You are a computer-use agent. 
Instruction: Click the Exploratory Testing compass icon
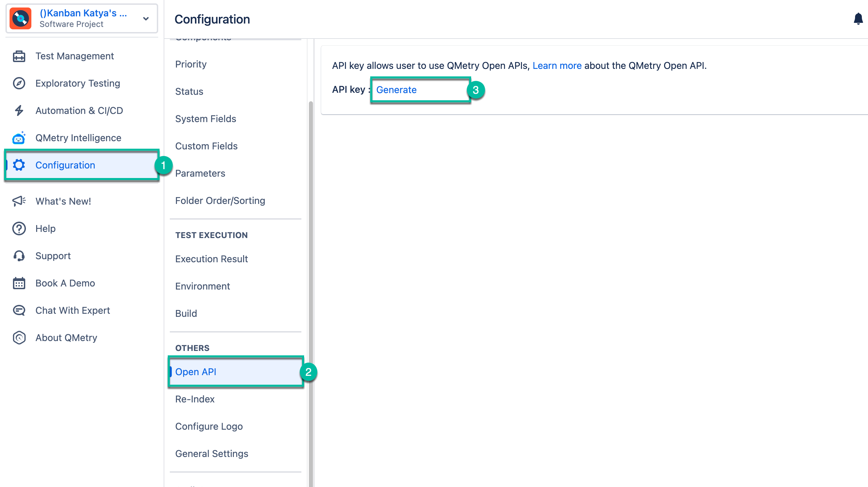pos(19,84)
